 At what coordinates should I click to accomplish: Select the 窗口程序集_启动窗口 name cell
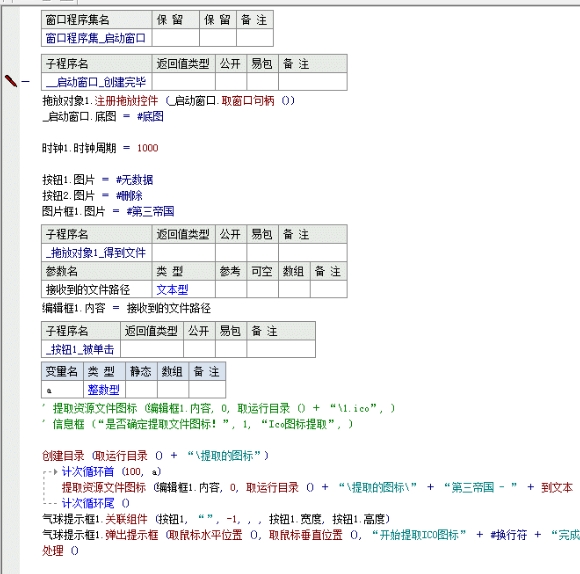click(97, 38)
